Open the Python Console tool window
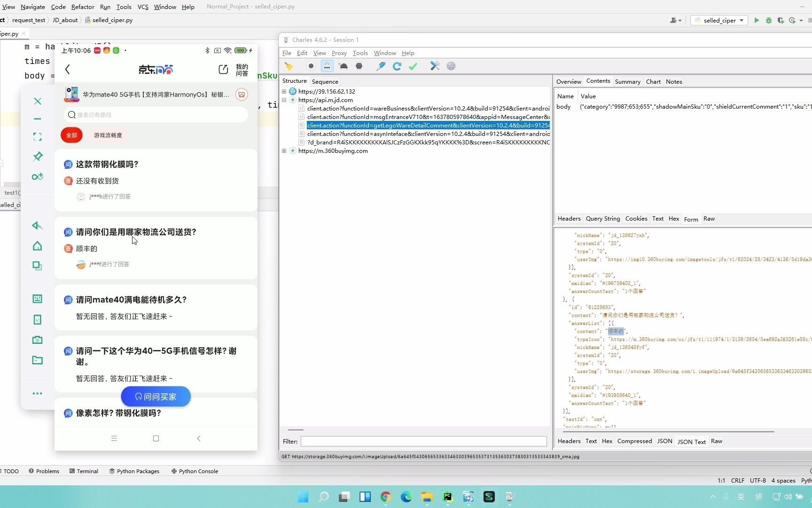Image resolution: width=812 pixels, height=508 pixels. 195,471
